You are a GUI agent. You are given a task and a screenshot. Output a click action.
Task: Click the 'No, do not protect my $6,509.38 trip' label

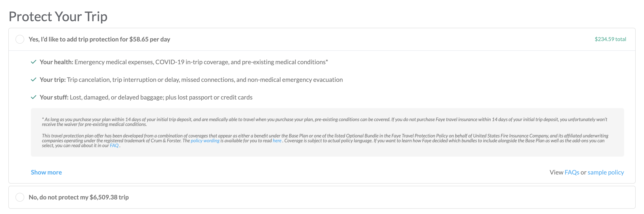pos(79,197)
